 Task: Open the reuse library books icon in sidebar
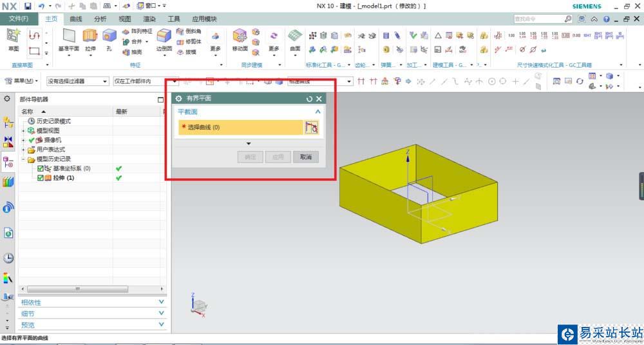point(8,182)
